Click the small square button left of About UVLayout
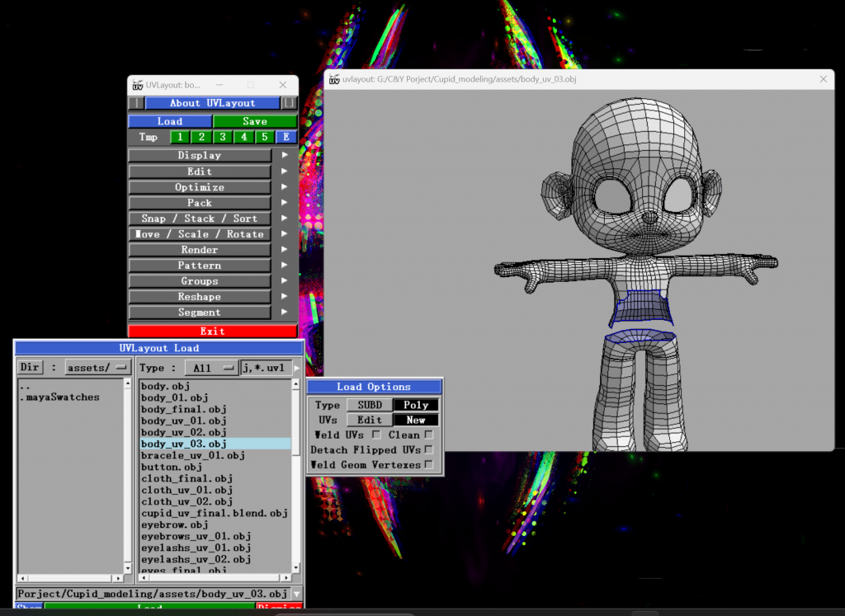This screenshot has width=845, height=616. (136, 103)
